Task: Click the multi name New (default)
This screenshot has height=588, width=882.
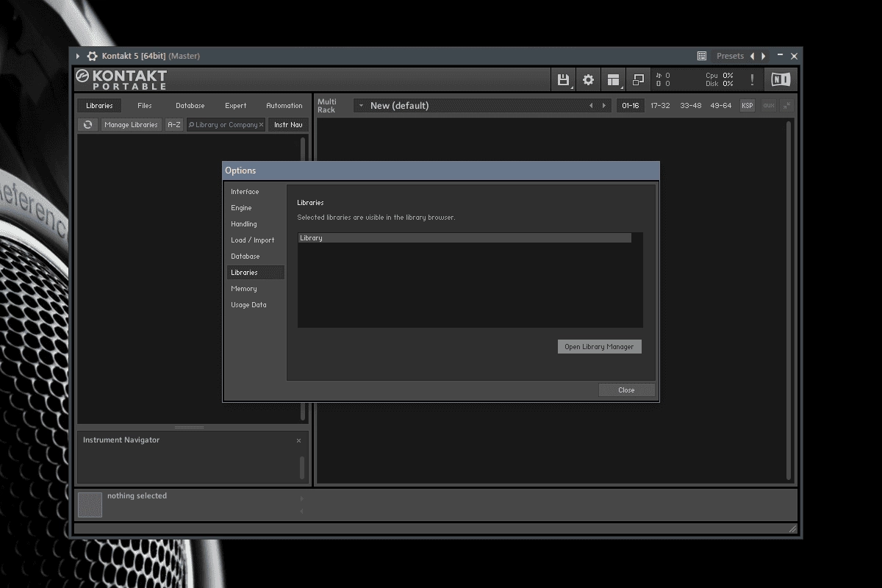Action: point(399,106)
